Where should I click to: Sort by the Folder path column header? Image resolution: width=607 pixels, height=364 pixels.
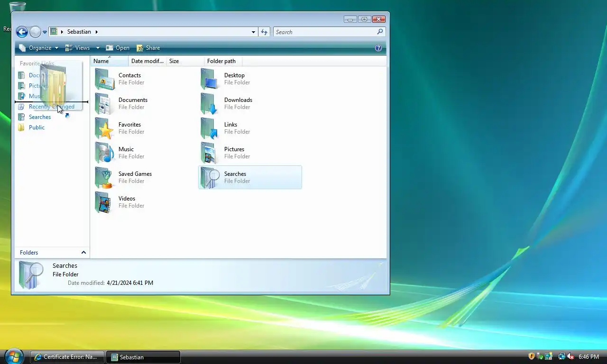(x=223, y=61)
